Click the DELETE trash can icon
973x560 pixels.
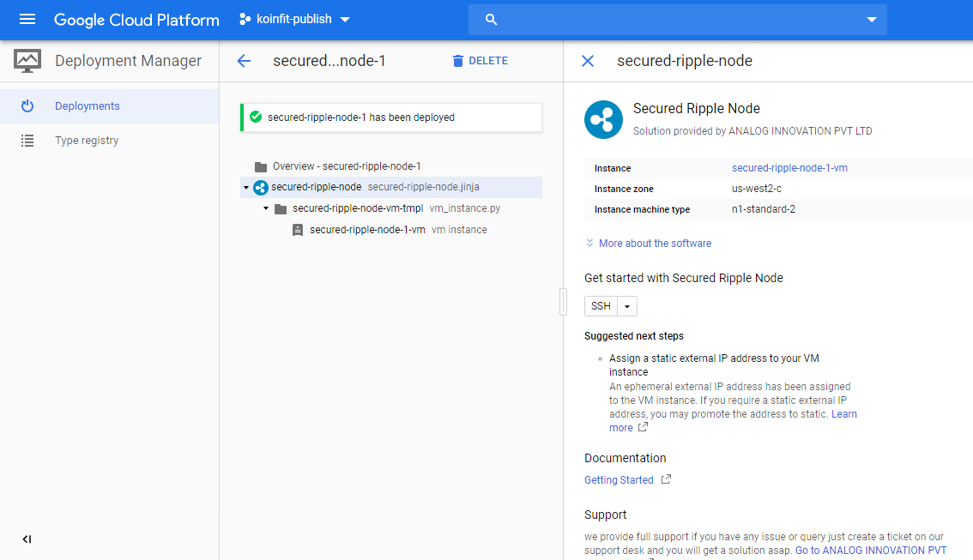click(458, 61)
